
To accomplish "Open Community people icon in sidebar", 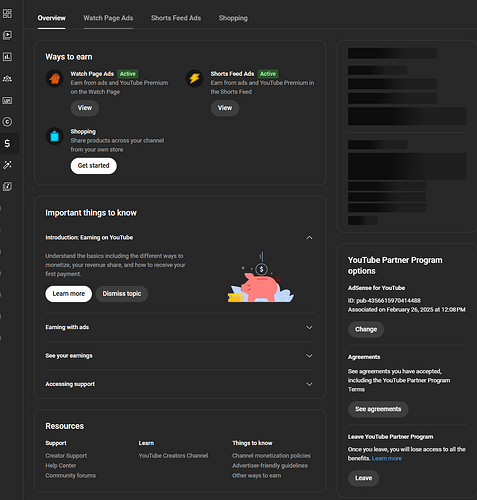I will coord(7,78).
